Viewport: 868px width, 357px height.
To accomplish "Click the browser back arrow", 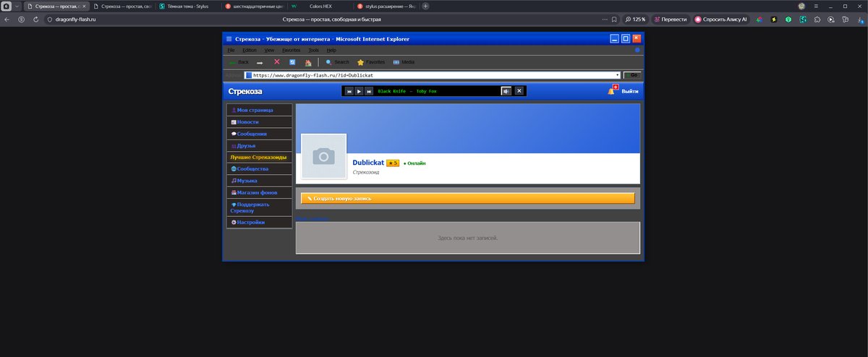I will [x=7, y=20].
